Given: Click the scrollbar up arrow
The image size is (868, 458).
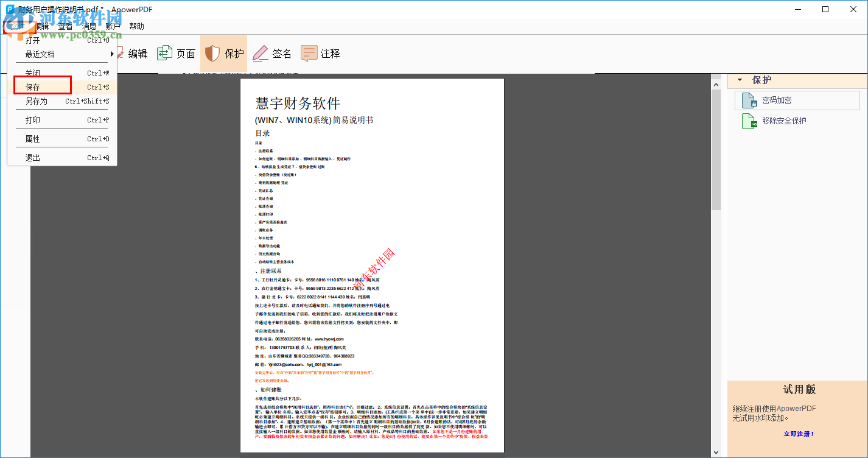Looking at the screenshot, I should click(x=715, y=84).
